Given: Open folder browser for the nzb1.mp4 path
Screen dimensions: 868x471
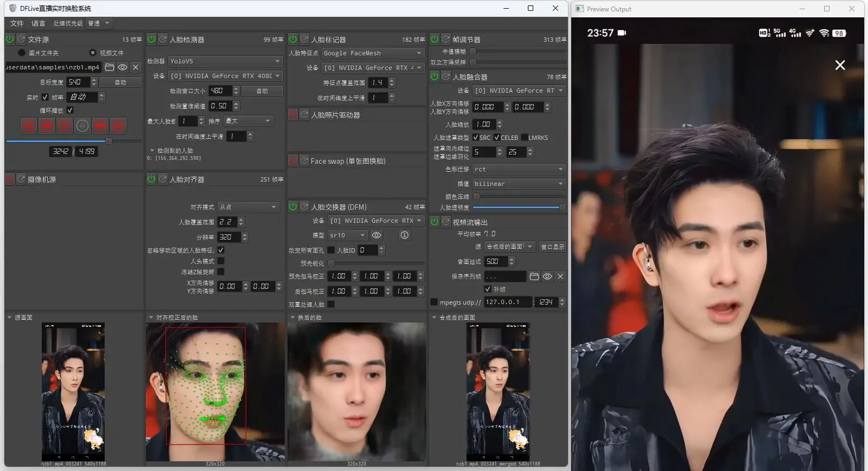Looking at the screenshot, I should [x=110, y=67].
